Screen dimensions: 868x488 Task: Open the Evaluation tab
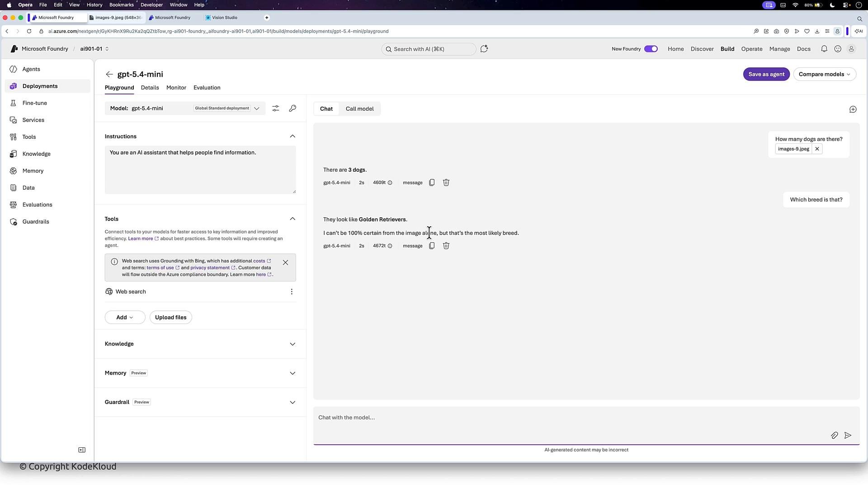coord(207,88)
